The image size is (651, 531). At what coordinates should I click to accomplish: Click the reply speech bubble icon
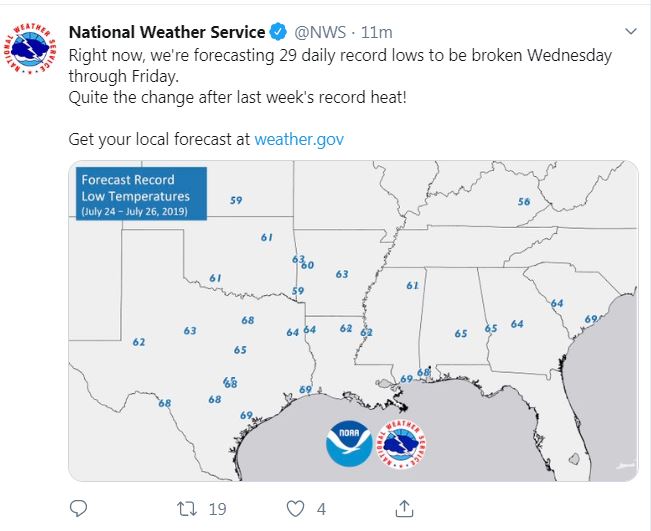pyautogui.click(x=79, y=509)
